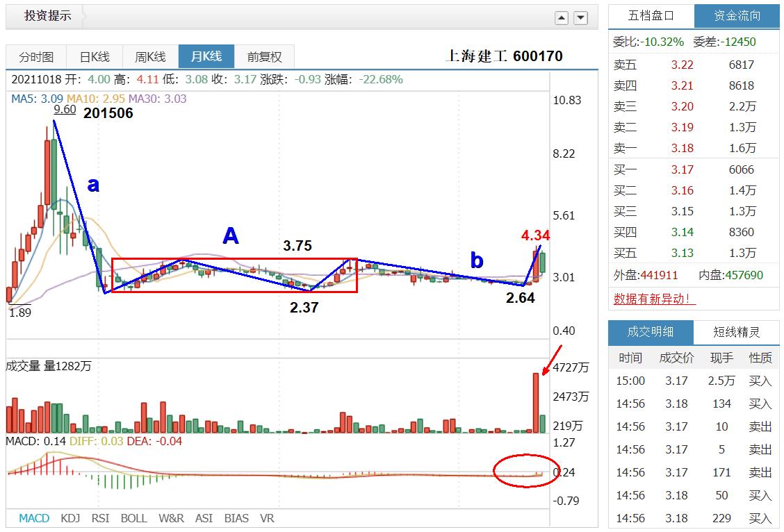Click the down arrow in 投资提示 bar
784x532 pixels.
(x=580, y=19)
